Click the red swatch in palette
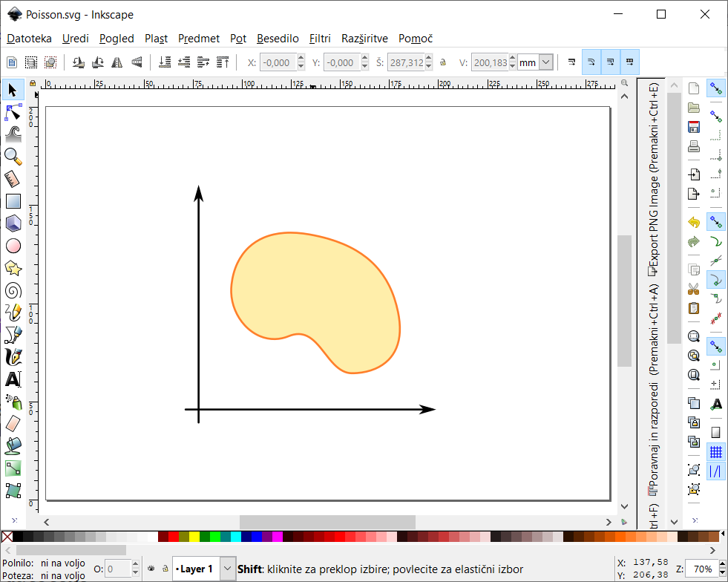The width and height of the screenshot is (728, 582). click(x=174, y=537)
